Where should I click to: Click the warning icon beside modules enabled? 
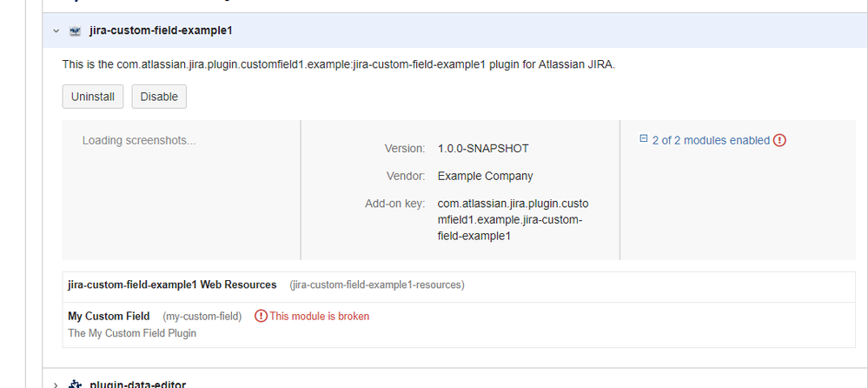point(779,140)
